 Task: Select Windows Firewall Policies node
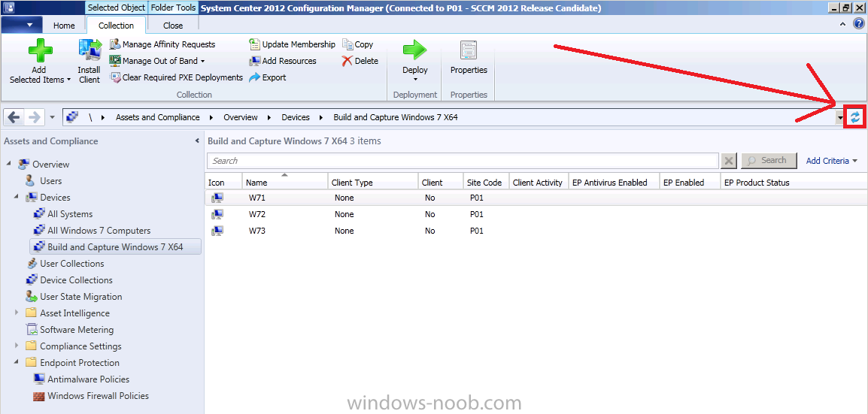(x=98, y=396)
